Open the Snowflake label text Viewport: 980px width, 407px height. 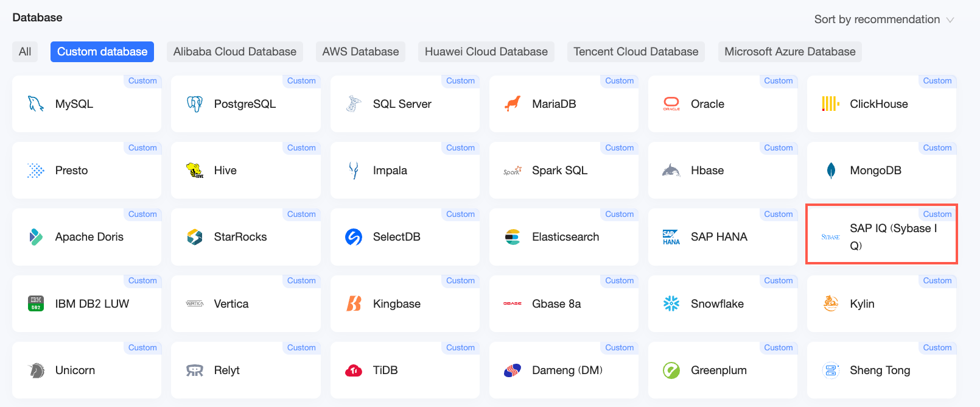tap(717, 303)
